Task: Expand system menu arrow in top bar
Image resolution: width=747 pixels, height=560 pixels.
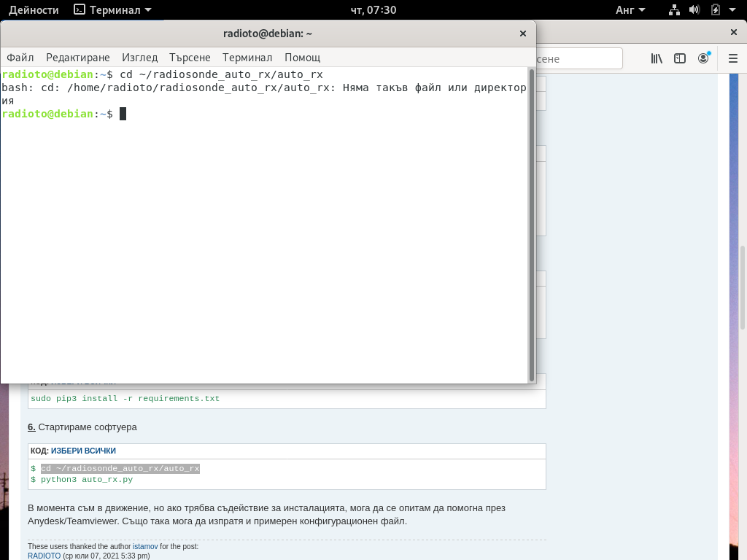Action: [732, 10]
